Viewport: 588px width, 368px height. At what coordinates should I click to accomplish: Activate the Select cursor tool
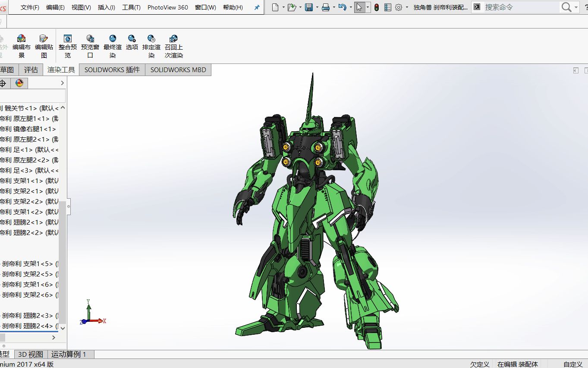359,7
